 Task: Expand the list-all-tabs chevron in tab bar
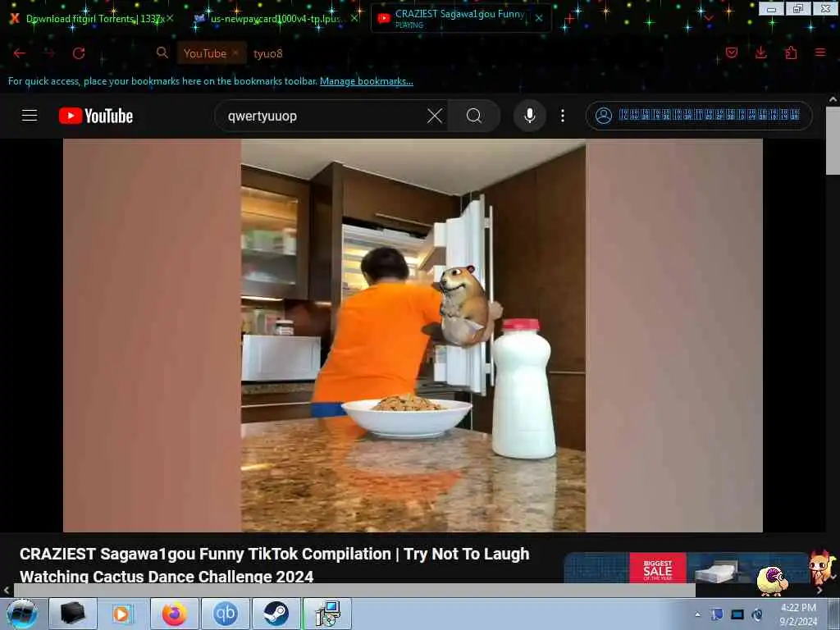pyautogui.click(x=709, y=18)
